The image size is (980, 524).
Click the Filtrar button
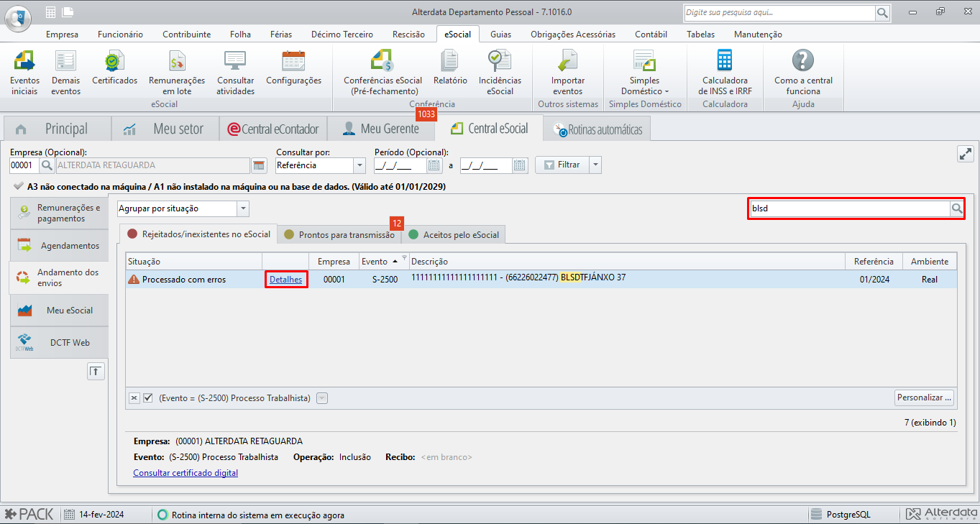pyautogui.click(x=562, y=165)
